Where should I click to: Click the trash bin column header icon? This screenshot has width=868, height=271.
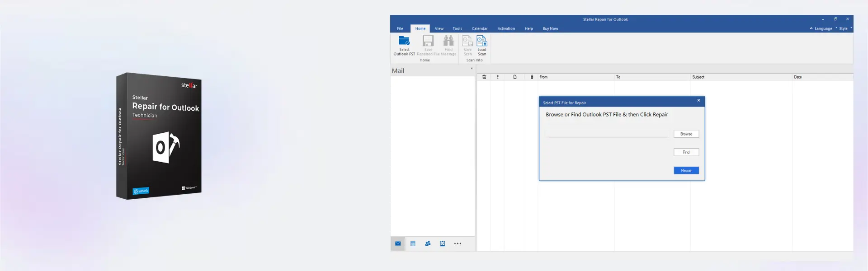pos(484,77)
